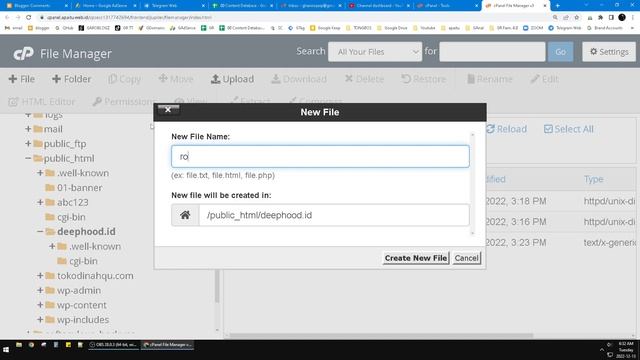Collapse the deephood.id folder
640x360 pixels.
click(x=40, y=232)
